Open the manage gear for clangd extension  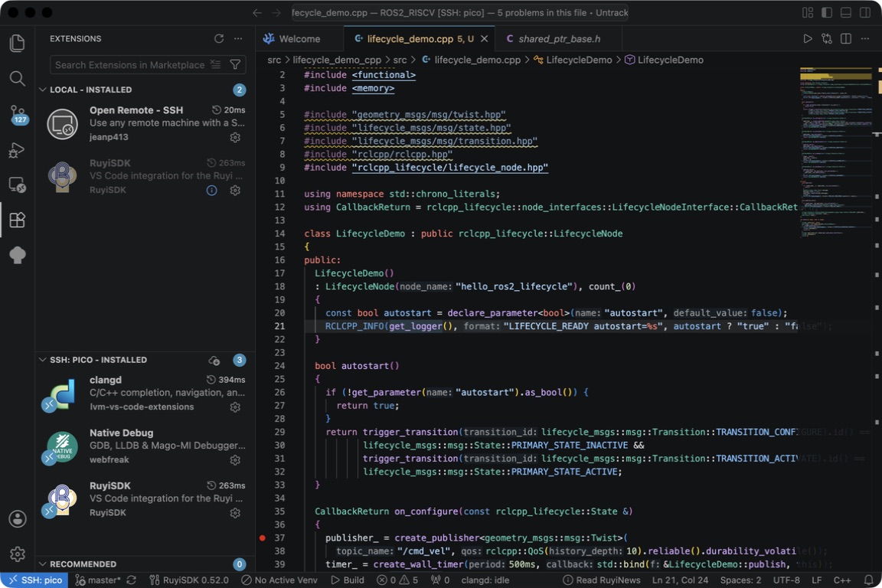235,407
